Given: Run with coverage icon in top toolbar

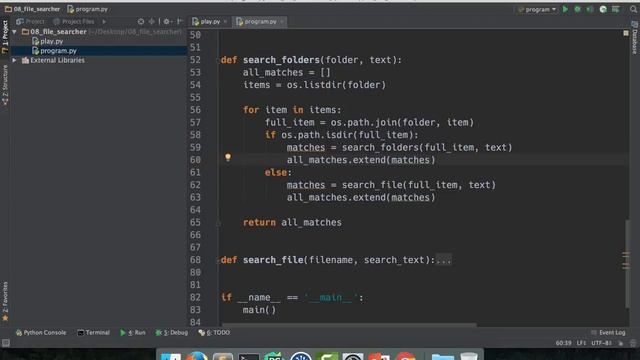Looking at the screenshot, I should point(590,9).
